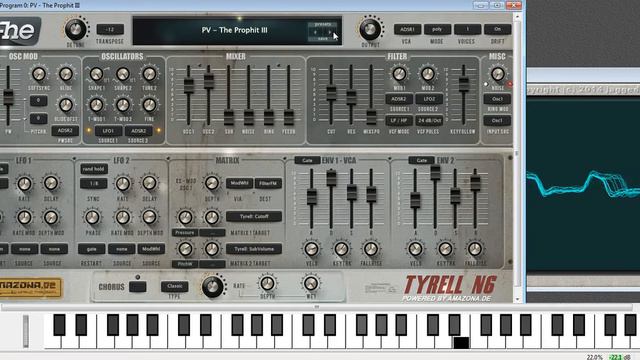
Task: Click the Shape 1 oscillator knob
Action: 96,74
